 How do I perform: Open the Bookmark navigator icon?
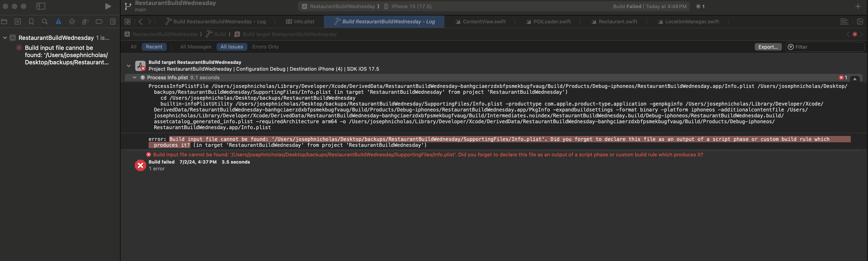tap(31, 22)
